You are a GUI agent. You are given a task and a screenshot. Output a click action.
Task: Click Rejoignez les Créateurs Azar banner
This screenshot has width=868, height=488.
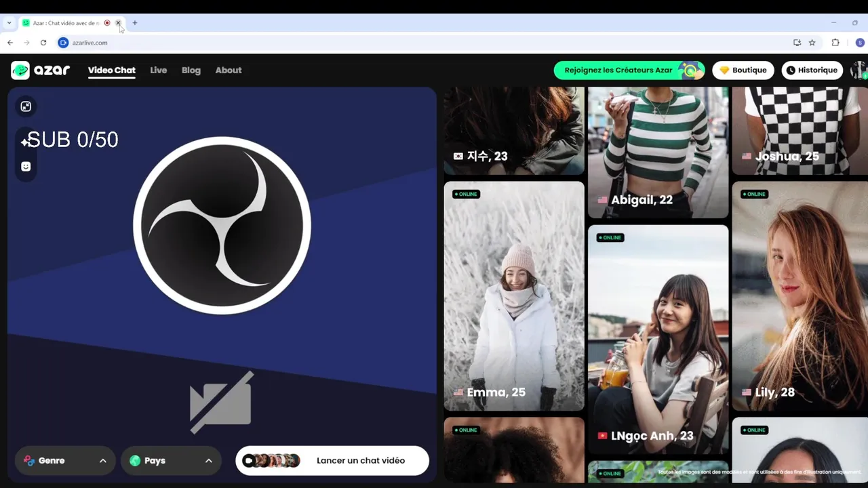tap(629, 70)
